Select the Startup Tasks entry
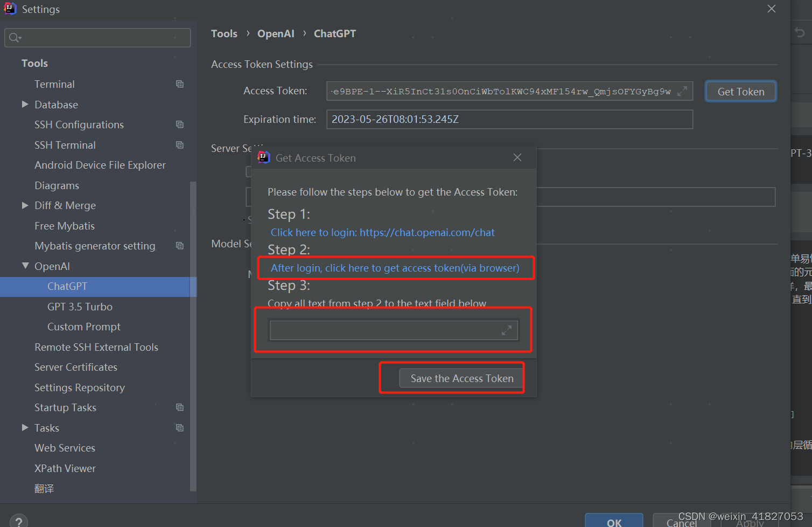Screen dimensions: 812x527 (65, 407)
